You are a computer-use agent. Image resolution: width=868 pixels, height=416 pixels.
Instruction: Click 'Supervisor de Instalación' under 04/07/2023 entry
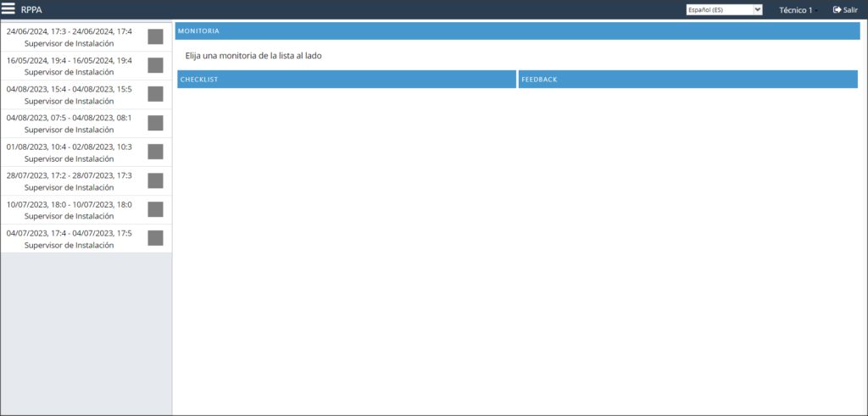(70, 245)
